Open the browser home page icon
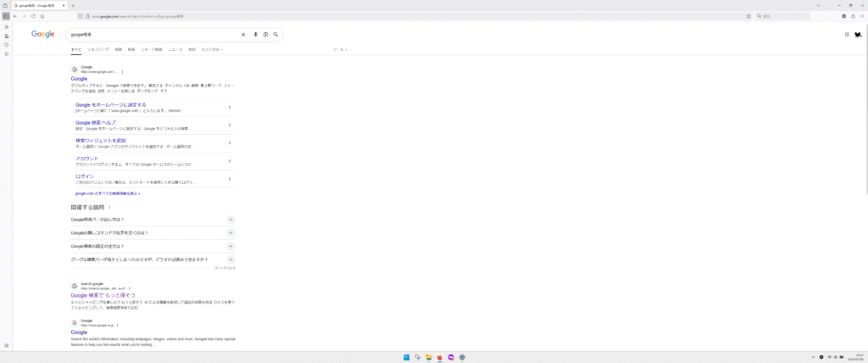This screenshot has height=363, width=868. click(x=42, y=16)
